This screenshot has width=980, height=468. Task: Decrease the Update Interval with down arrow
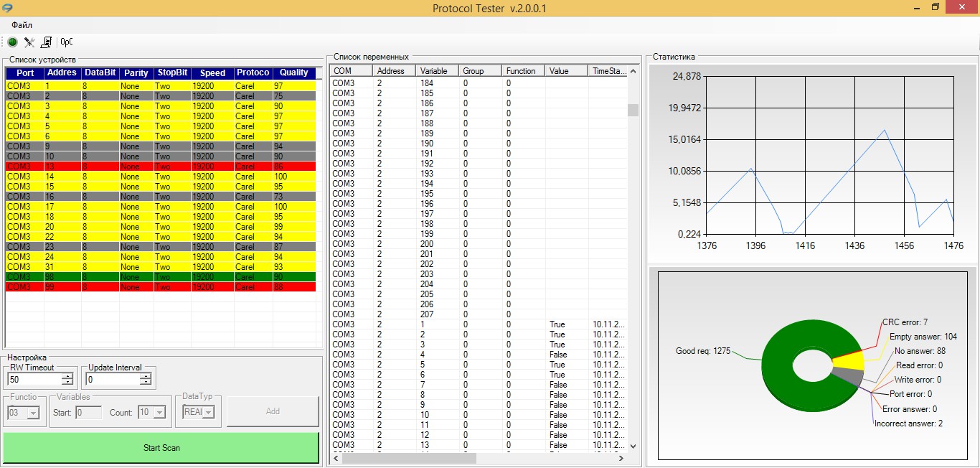[x=146, y=382]
